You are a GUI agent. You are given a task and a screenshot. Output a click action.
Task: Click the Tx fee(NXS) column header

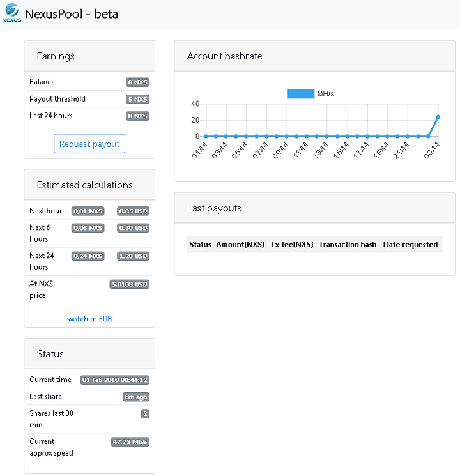[292, 245]
